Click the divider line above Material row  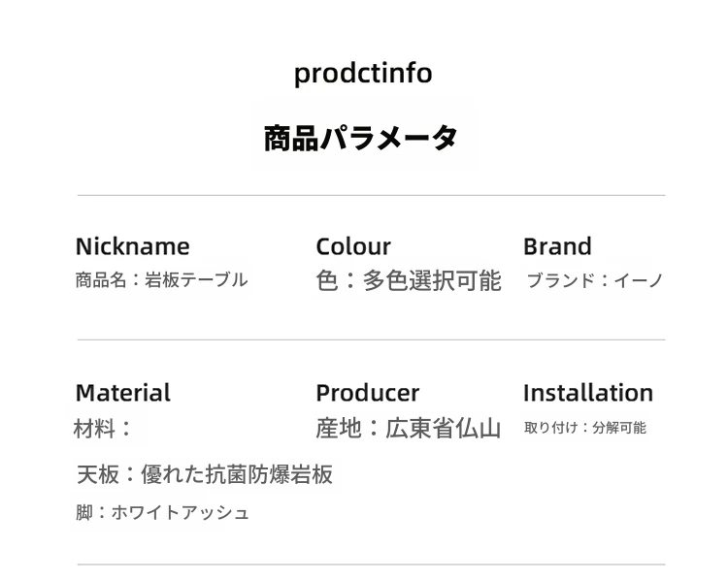click(x=371, y=339)
